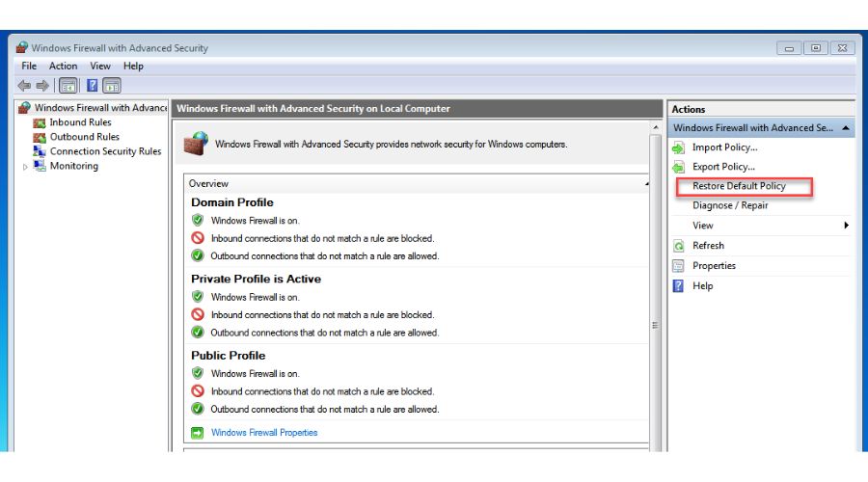Screen dimensions: 868x482
Task: Click the green arrow icon beside Windows Firewall Properties
Action: [197, 433]
